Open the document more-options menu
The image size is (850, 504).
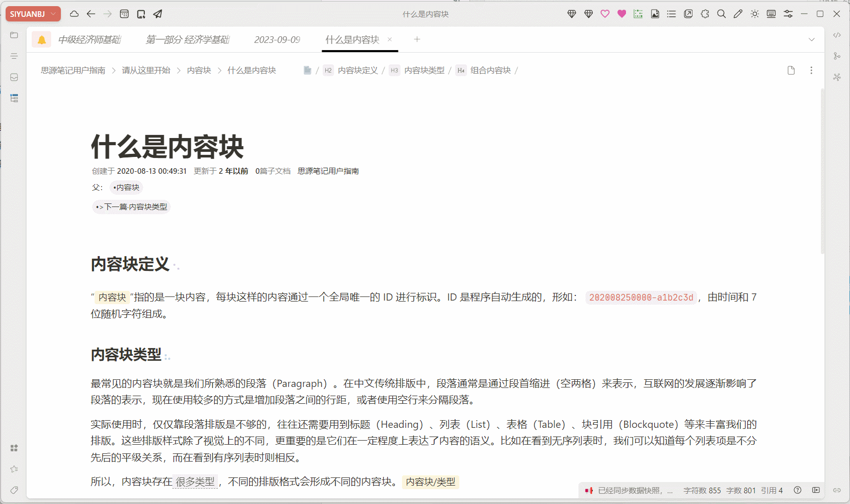click(x=812, y=70)
